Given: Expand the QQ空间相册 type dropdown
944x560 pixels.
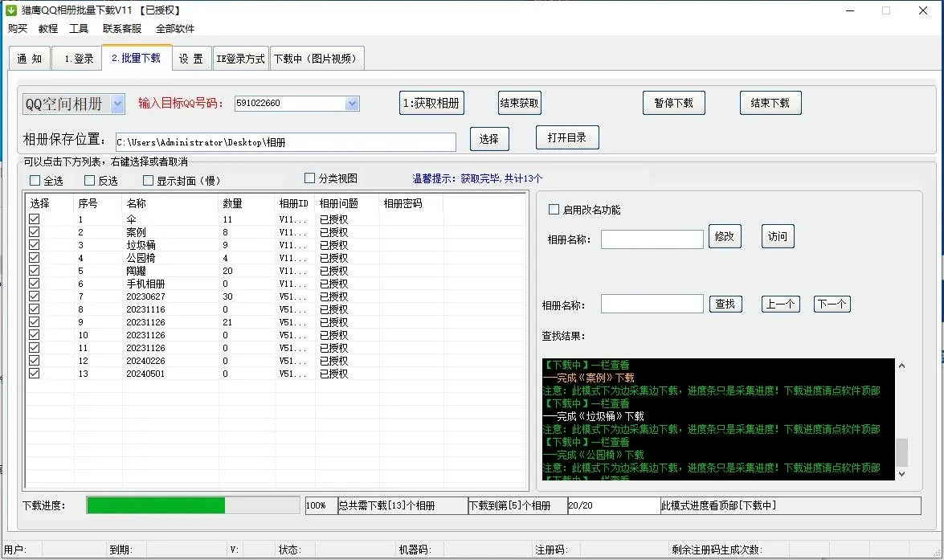Looking at the screenshot, I should pos(118,104).
